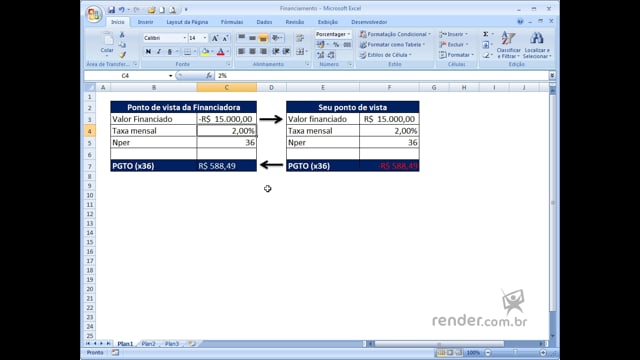Click the AutoSum sigma icon
The width and height of the screenshot is (640, 360).
[485, 34]
